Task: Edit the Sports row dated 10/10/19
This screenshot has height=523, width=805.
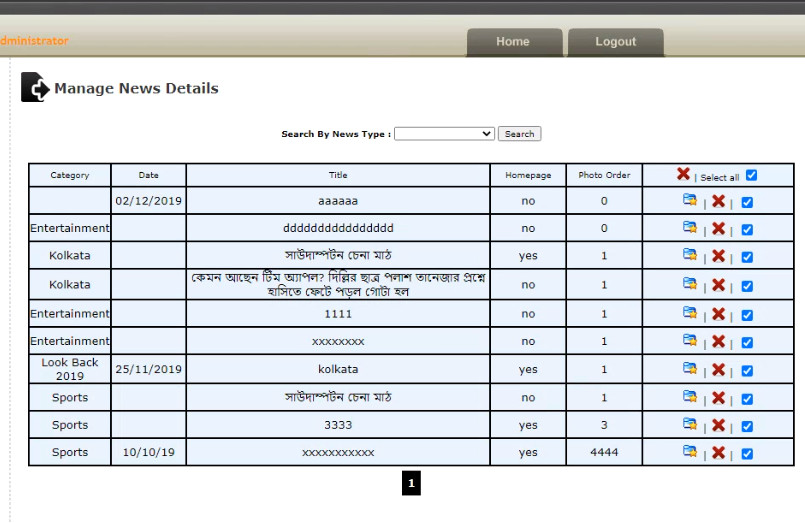Action: (x=689, y=452)
